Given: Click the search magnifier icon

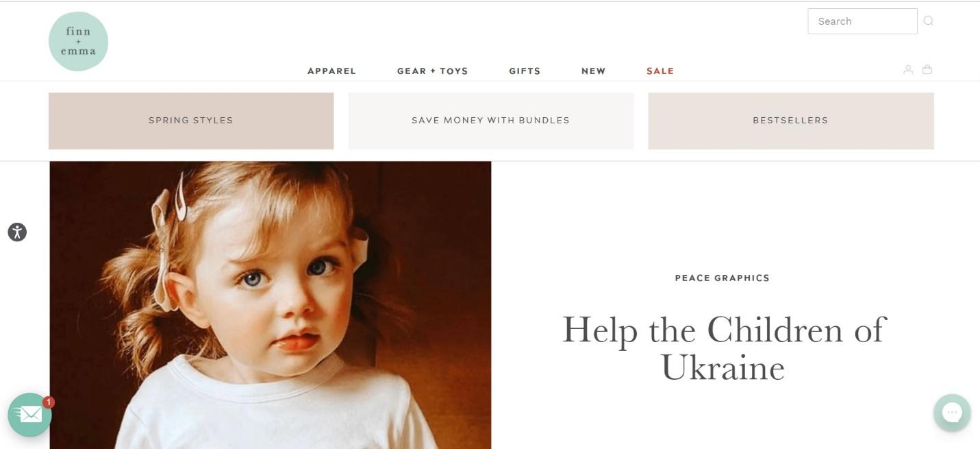Looking at the screenshot, I should (x=928, y=21).
